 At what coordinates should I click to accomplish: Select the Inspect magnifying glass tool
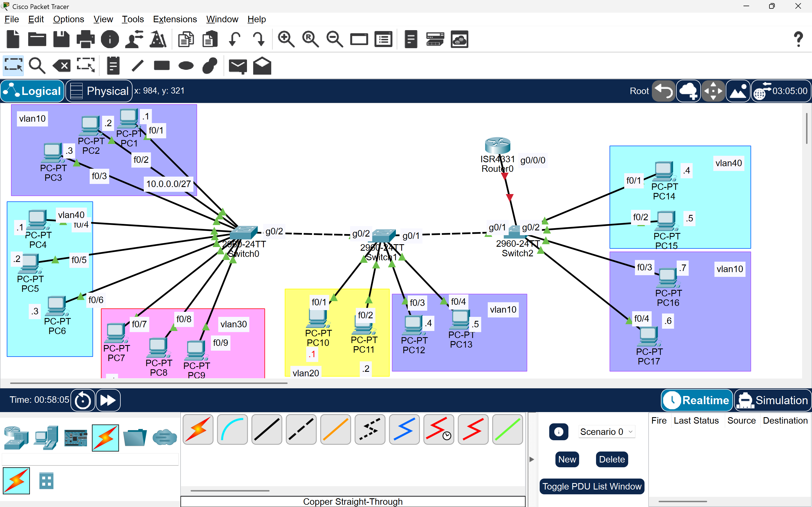point(37,65)
